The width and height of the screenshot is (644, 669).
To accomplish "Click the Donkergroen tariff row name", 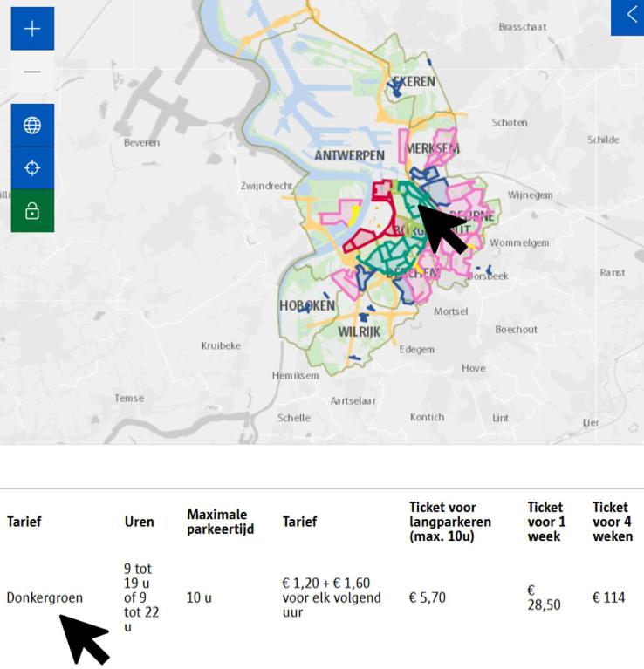I will [45, 597].
